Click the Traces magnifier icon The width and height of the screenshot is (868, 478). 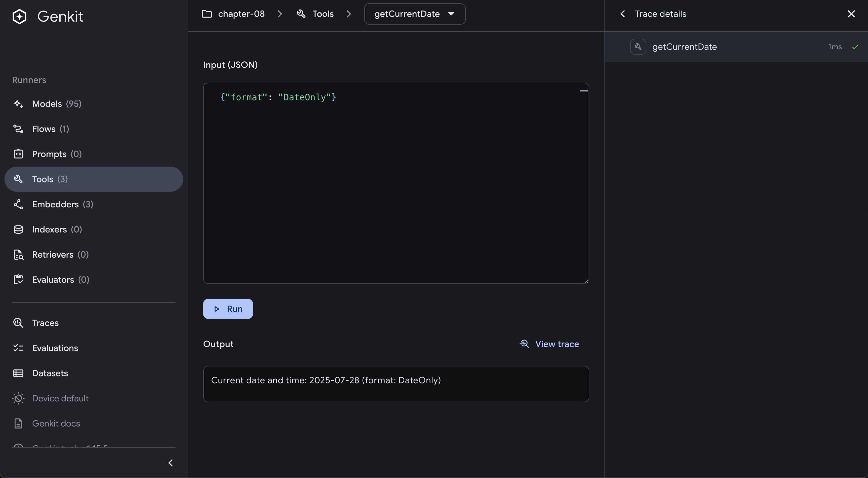tap(18, 323)
